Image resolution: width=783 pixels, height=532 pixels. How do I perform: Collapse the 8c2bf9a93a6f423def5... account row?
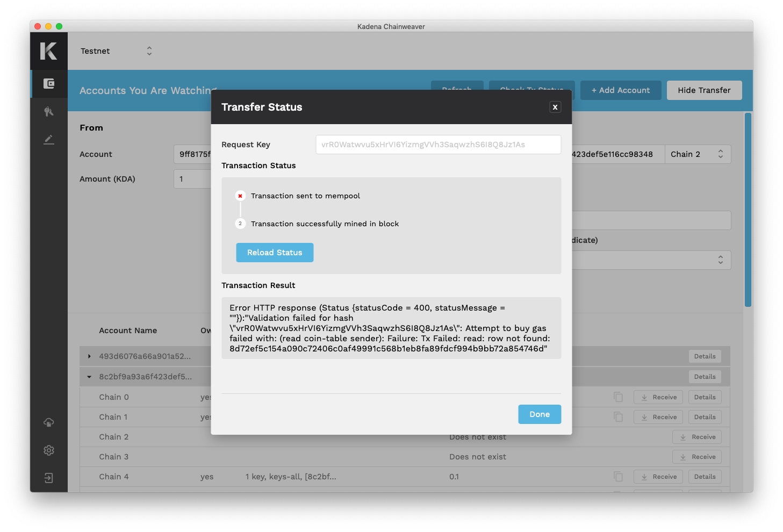coord(89,377)
